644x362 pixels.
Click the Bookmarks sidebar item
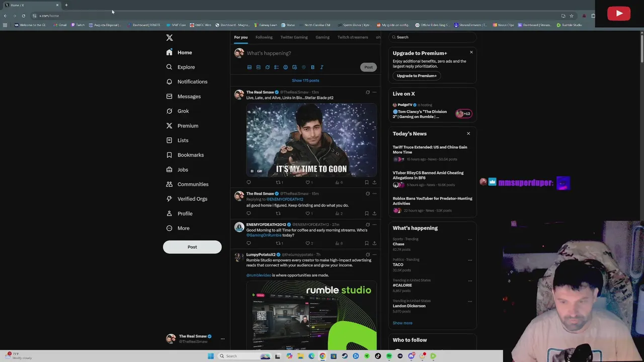pyautogui.click(x=185, y=155)
